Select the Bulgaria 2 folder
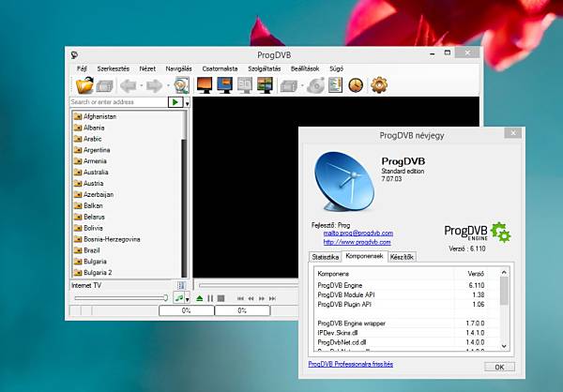This screenshot has height=392, width=563. coord(93,273)
